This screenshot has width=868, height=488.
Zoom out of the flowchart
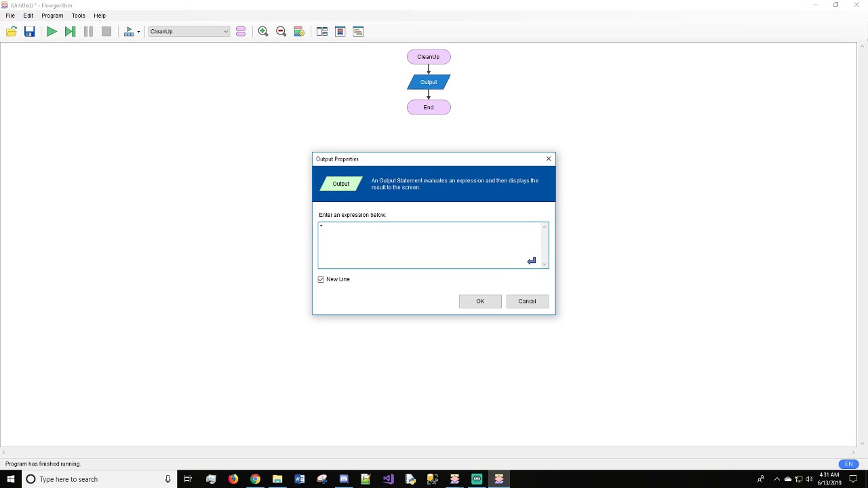[x=281, y=31]
